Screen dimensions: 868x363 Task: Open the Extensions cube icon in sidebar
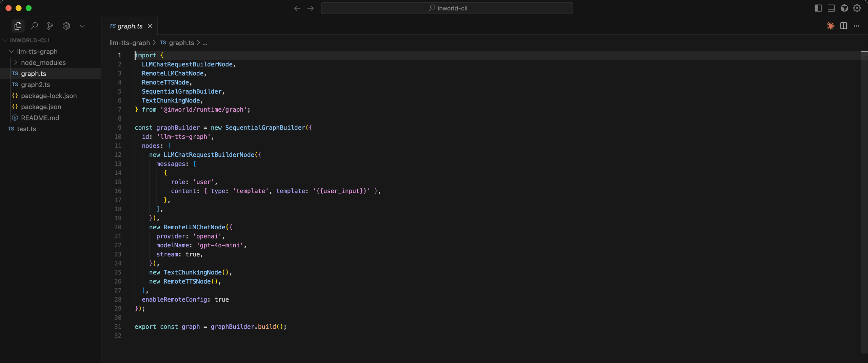coord(66,26)
